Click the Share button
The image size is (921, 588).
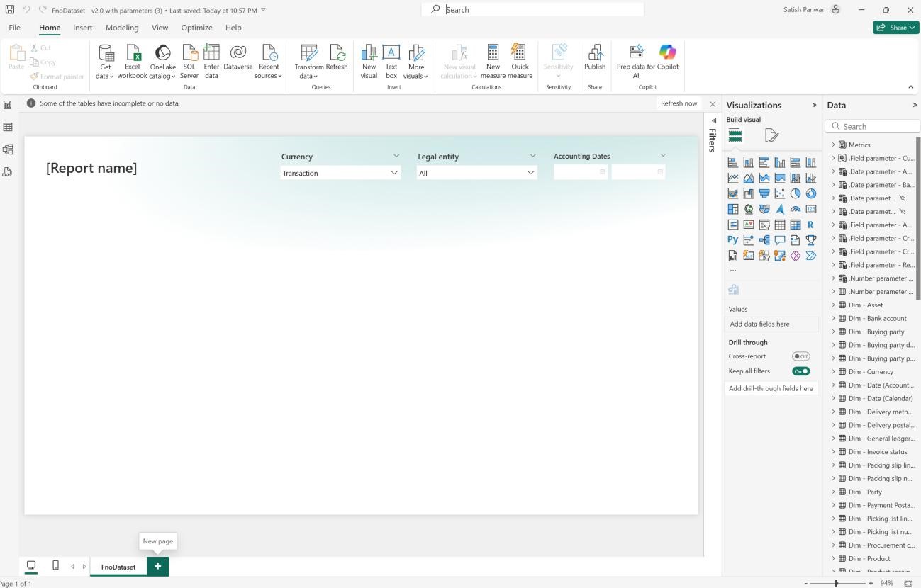click(896, 28)
